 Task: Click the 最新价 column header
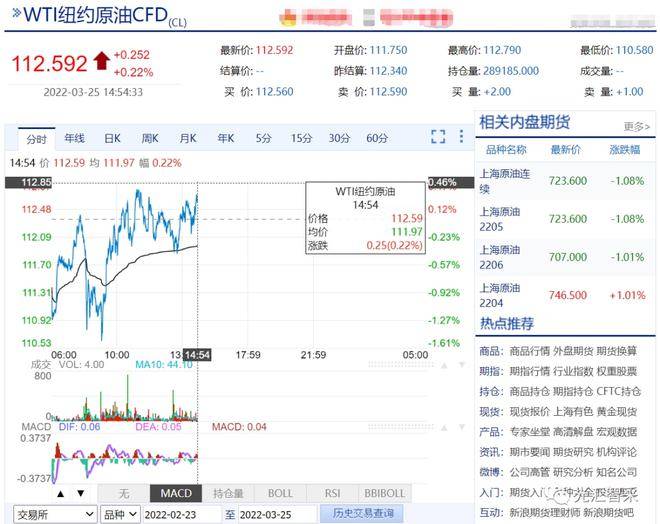coord(565,149)
